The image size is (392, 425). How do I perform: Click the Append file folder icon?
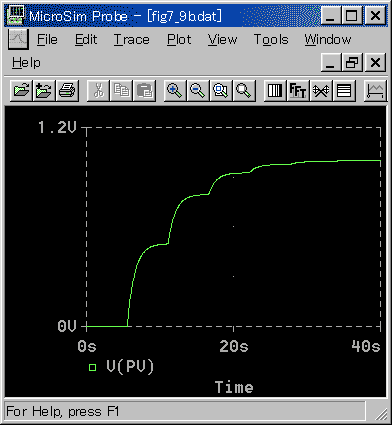44,90
